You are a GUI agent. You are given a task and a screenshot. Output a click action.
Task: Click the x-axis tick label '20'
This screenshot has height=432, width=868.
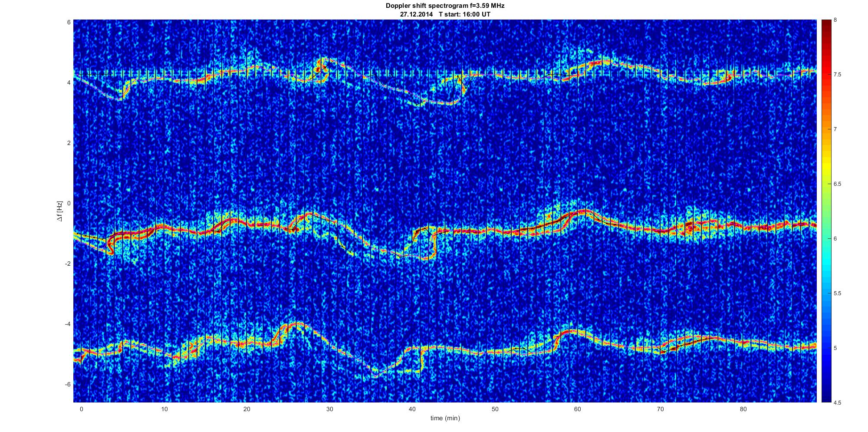247,409
